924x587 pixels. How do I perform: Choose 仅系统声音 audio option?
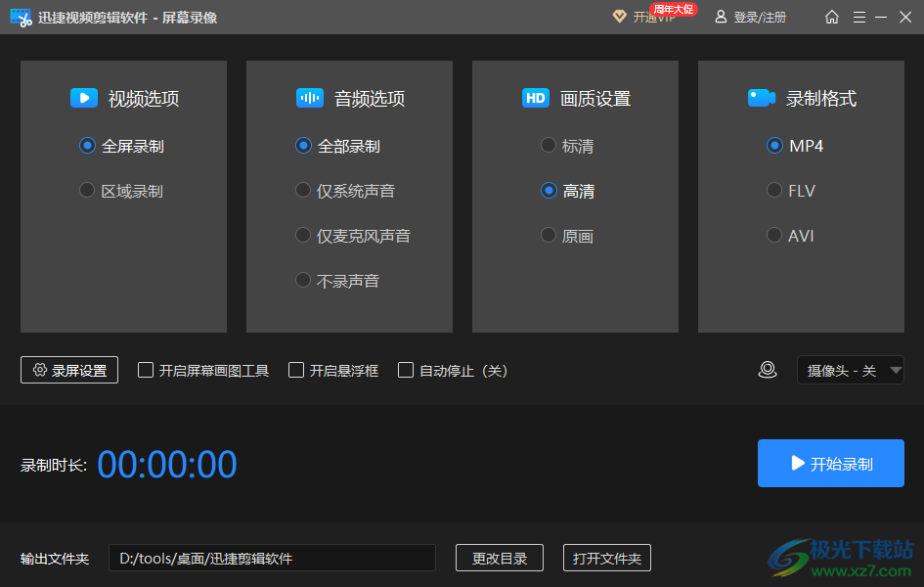coord(303,191)
